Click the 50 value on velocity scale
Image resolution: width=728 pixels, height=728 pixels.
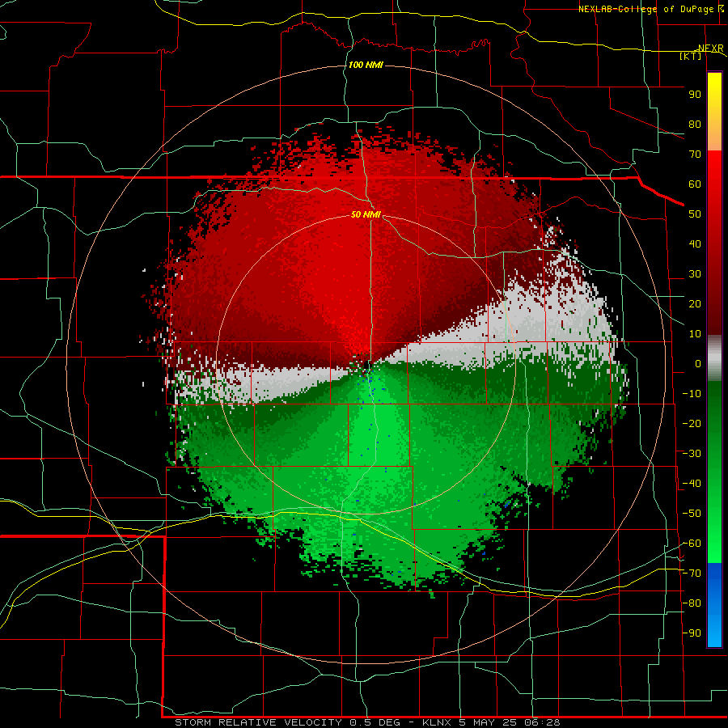tap(695, 214)
